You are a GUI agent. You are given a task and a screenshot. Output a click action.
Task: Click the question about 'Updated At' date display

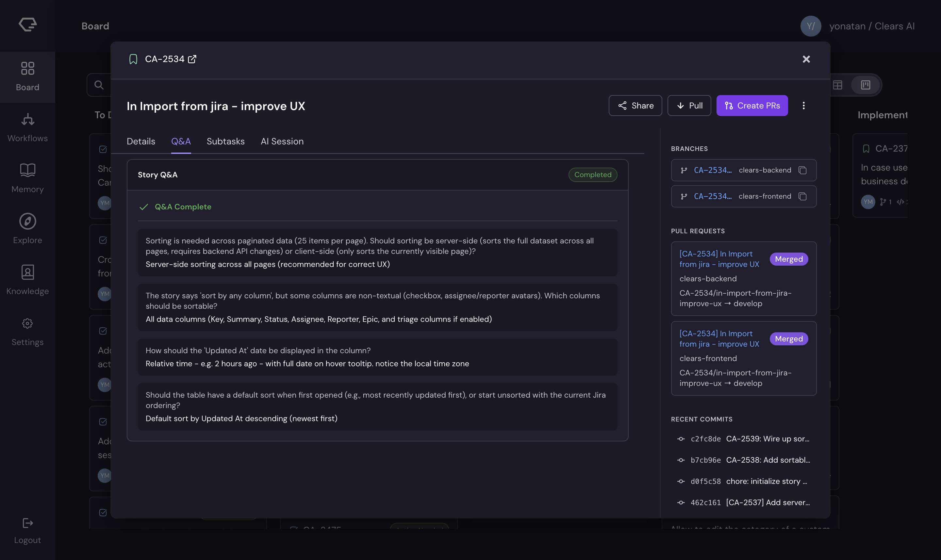pos(258,351)
